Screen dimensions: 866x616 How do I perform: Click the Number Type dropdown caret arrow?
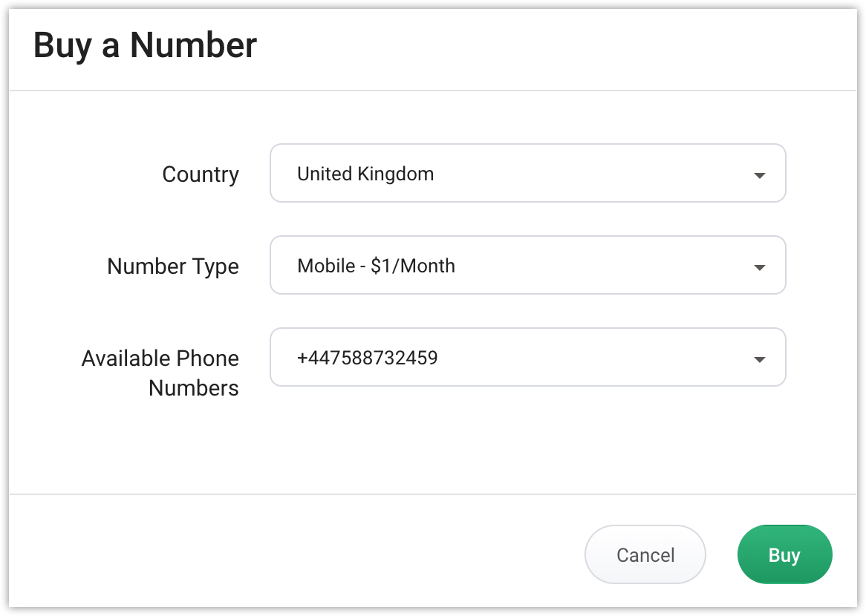coord(759,268)
